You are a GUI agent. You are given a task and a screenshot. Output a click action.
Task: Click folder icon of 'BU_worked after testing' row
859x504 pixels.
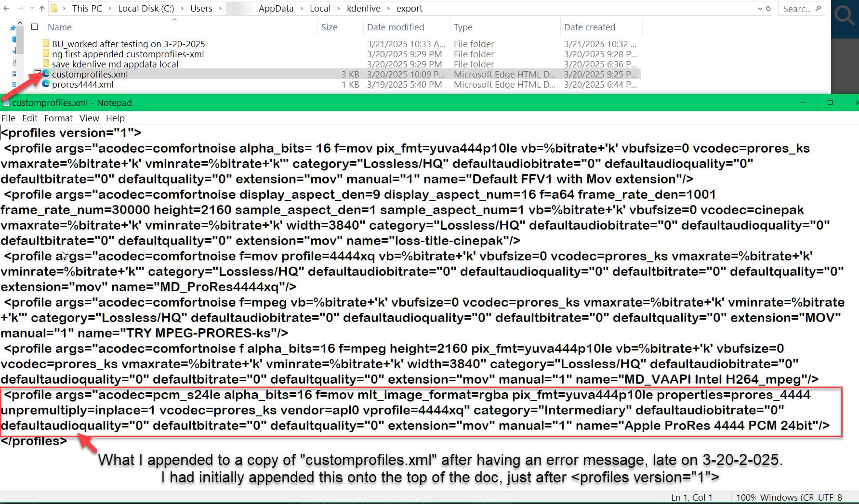[x=46, y=43]
